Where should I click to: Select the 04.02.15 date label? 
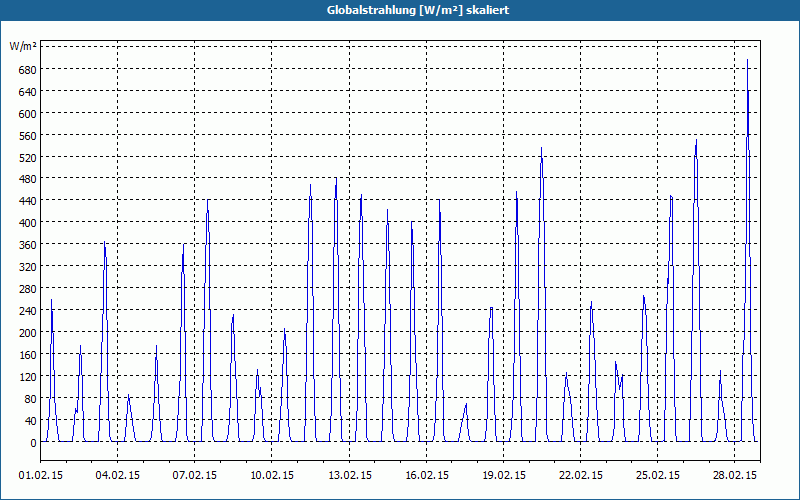tap(117, 475)
